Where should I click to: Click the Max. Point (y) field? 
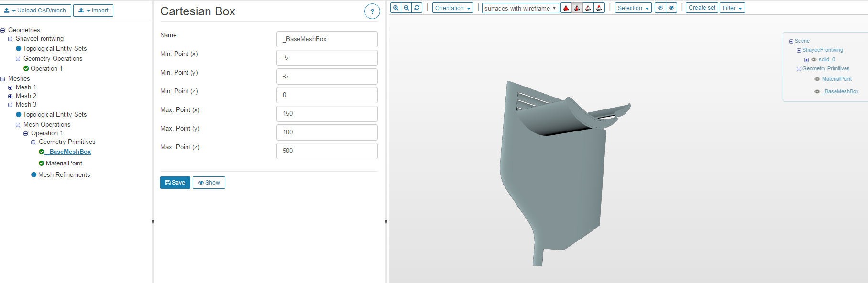click(327, 132)
